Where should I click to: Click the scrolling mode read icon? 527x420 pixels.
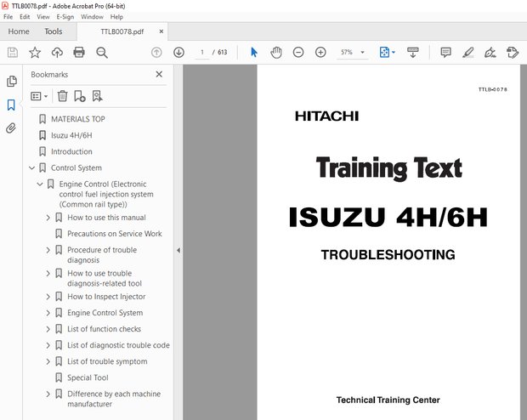[x=413, y=53]
